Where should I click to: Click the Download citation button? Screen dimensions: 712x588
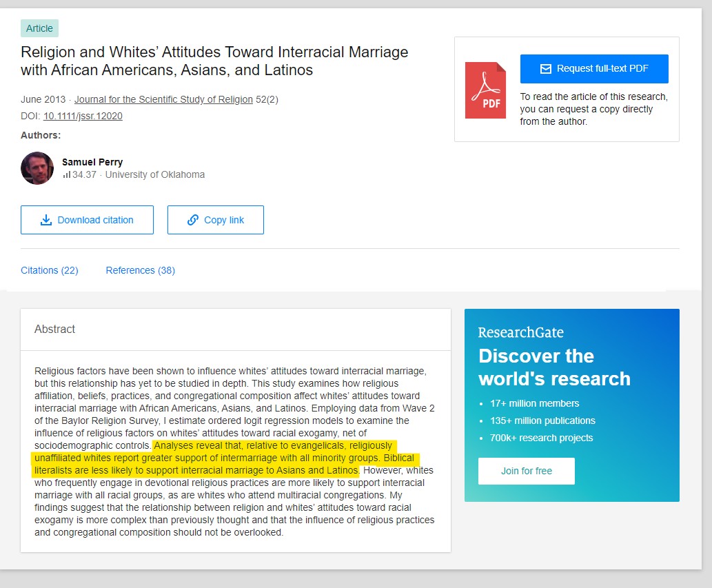pyautogui.click(x=87, y=220)
